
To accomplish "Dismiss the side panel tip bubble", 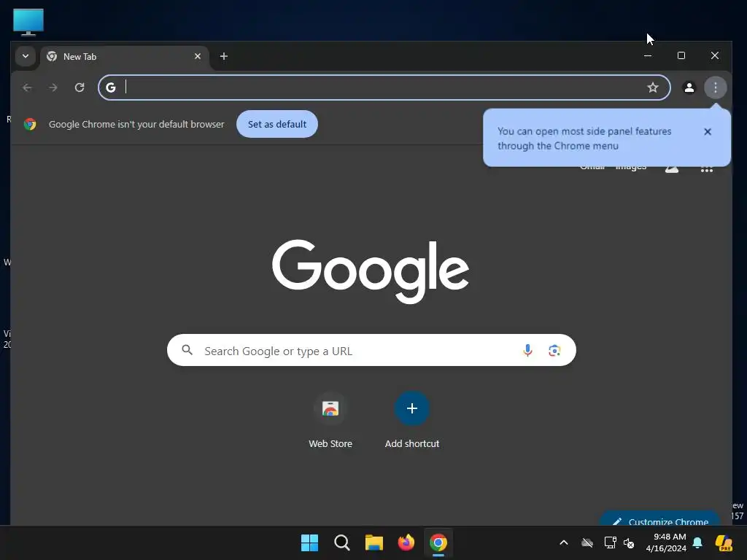I will (708, 132).
